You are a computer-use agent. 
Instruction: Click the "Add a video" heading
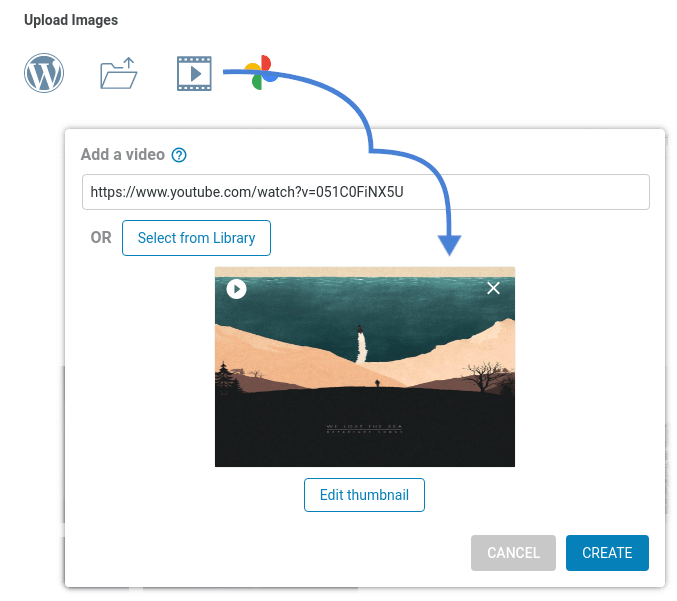pyautogui.click(x=121, y=155)
